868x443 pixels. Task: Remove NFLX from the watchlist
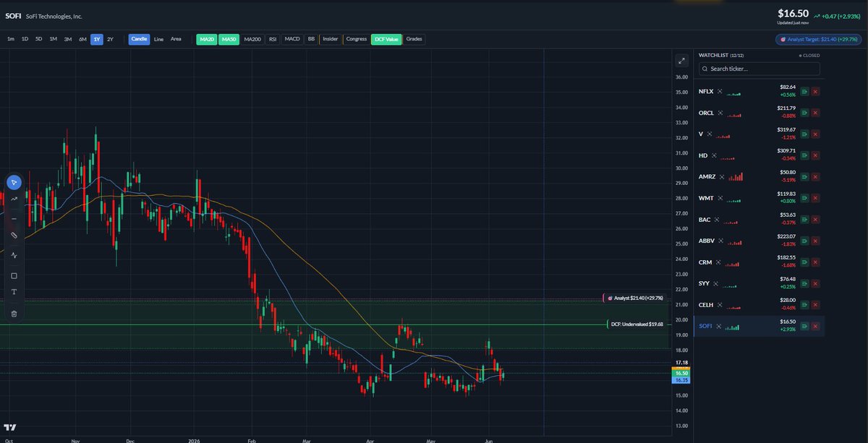(x=815, y=92)
